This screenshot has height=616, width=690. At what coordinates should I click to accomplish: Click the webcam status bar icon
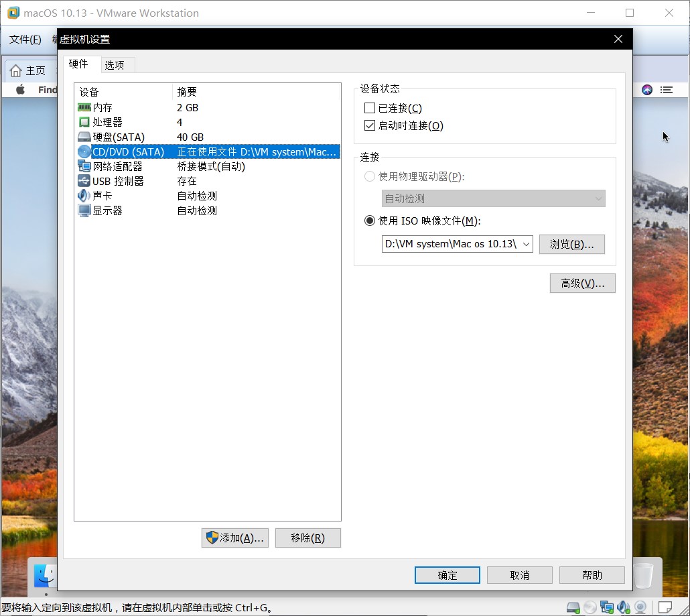point(640,608)
